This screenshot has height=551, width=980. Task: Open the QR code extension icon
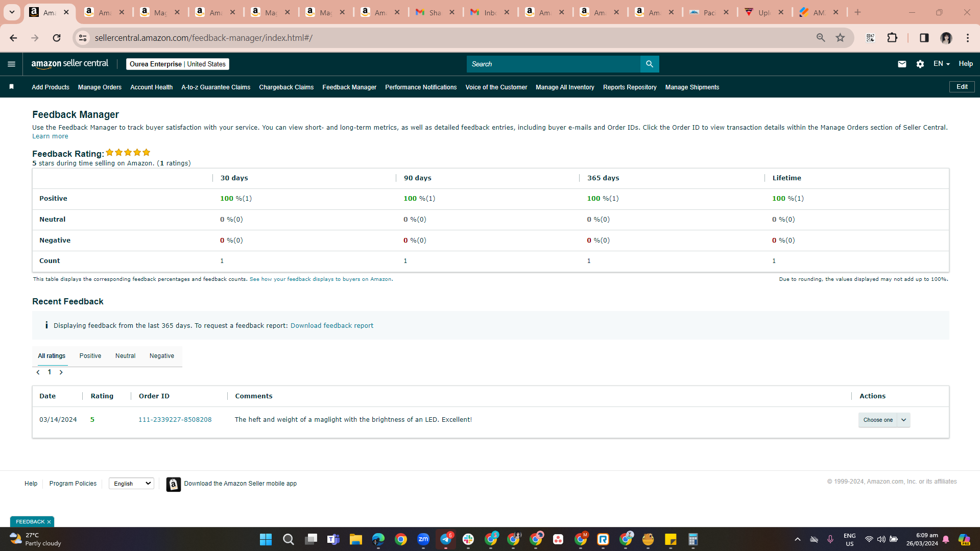pyautogui.click(x=870, y=38)
